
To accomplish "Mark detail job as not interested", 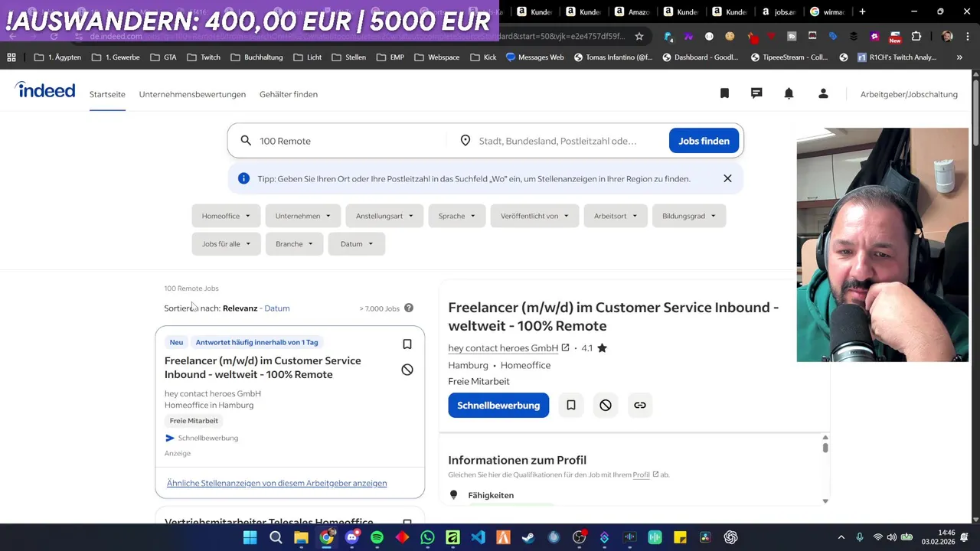I will pyautogui.click(x=606, y=405).
